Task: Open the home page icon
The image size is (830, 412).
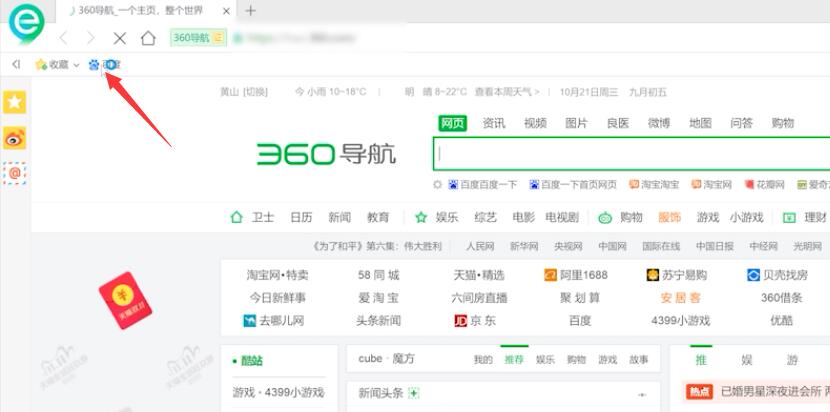Action: point(148,38)
